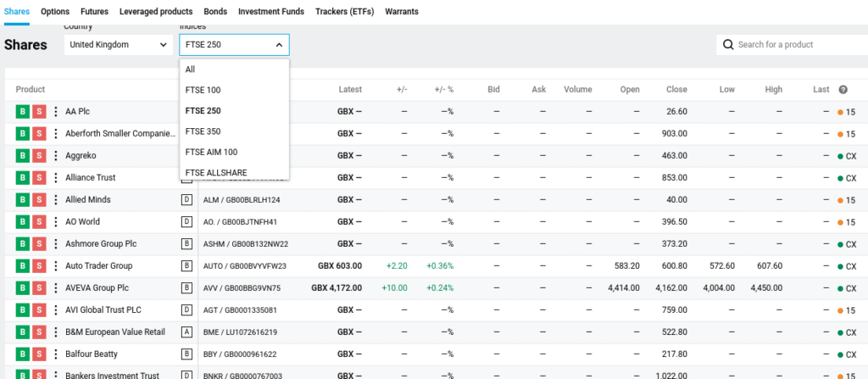Click the magnifier icon in the search box
868x379 pixels.
[728, 45]
